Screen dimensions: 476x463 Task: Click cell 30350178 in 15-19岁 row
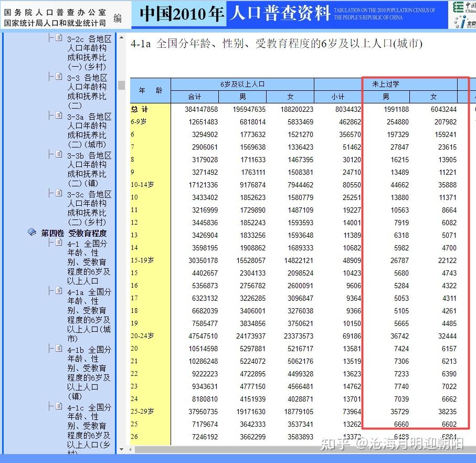(203, 260)
